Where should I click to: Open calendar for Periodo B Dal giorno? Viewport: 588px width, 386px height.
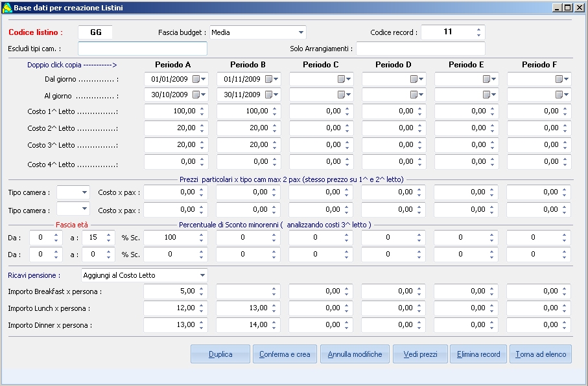272,79
